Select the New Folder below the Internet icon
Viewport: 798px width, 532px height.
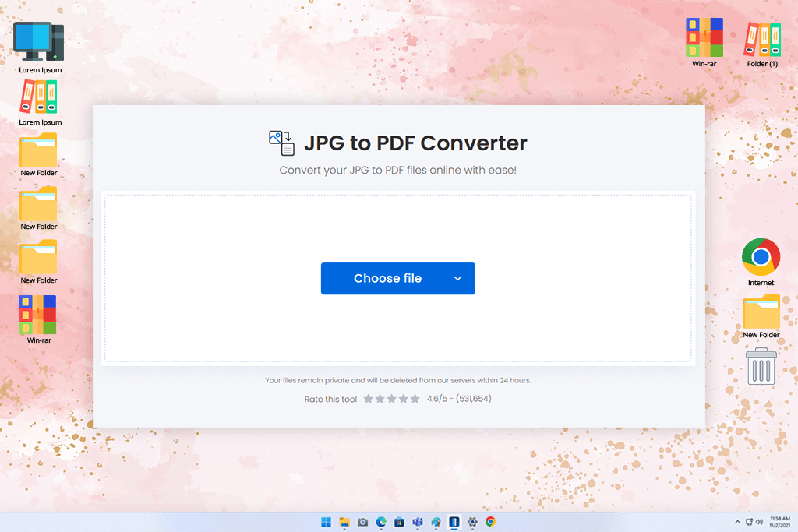pyautogui.click(x=761, y=316)
